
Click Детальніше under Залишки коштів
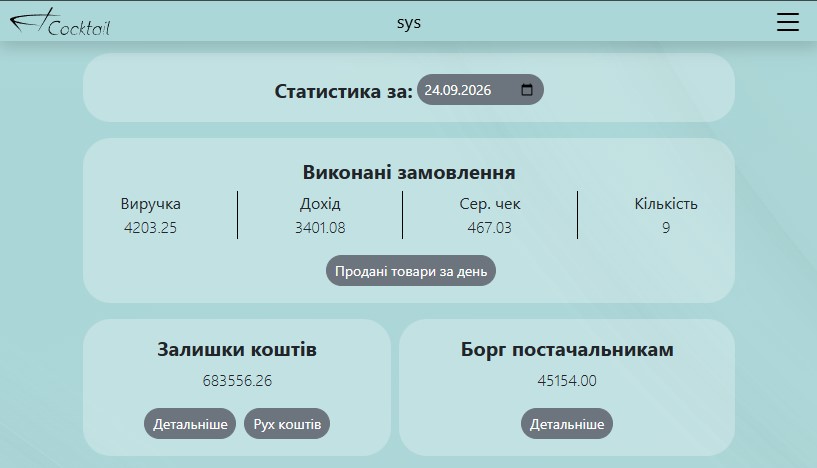[190, 424]
